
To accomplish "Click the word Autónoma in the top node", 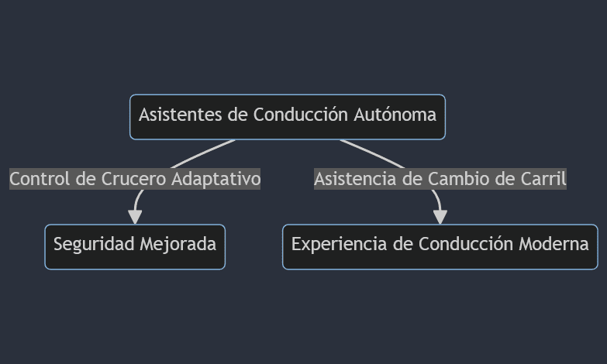I will coord(395,115).
